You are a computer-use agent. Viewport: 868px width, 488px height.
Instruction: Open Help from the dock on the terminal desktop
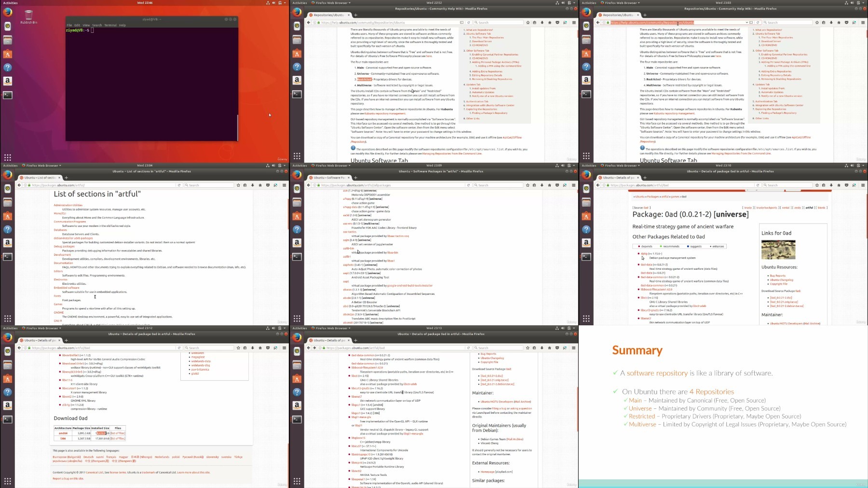7,68
